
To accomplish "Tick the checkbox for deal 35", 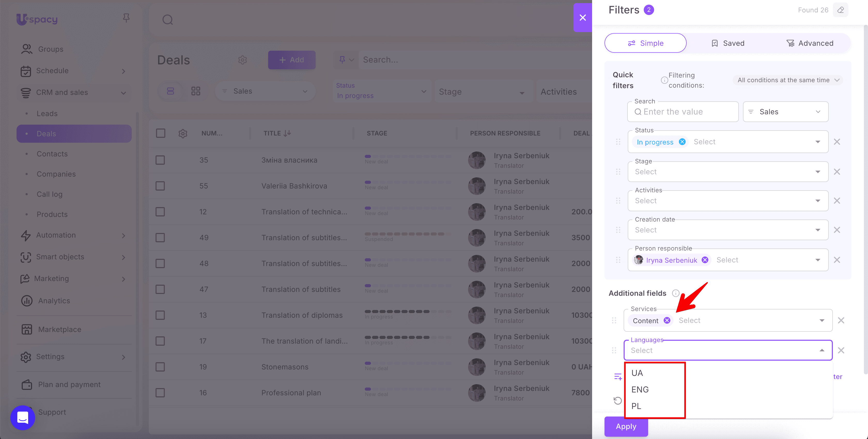I will pyautogui.click(x=160, y=160).
